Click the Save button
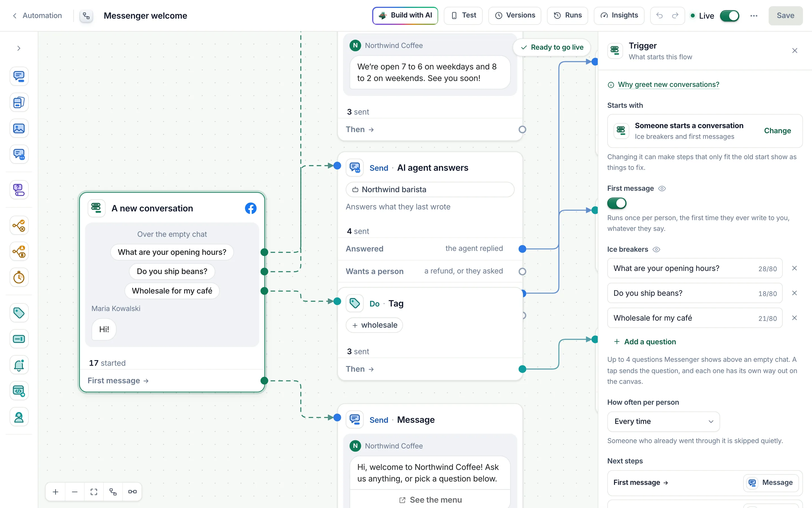This screenshot has width=812, height=508. point(785,16)
